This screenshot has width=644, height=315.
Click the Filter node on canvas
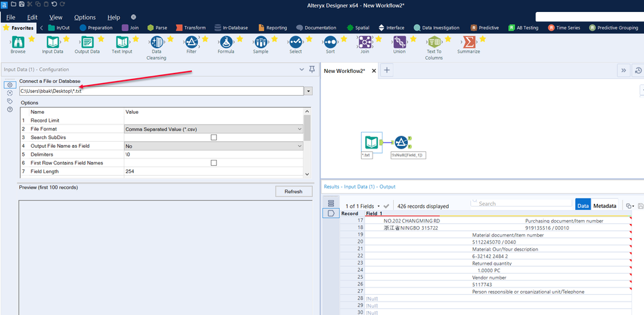coord(401,142)
